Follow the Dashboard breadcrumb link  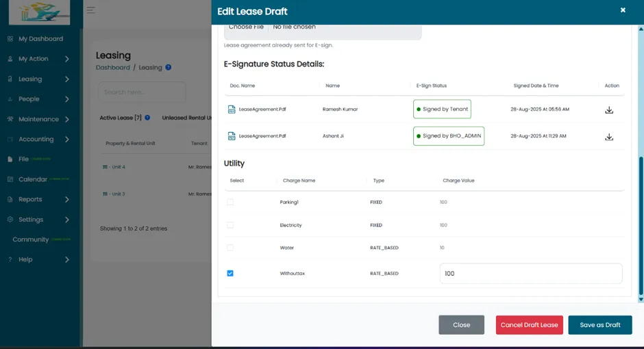click(112, 67)
